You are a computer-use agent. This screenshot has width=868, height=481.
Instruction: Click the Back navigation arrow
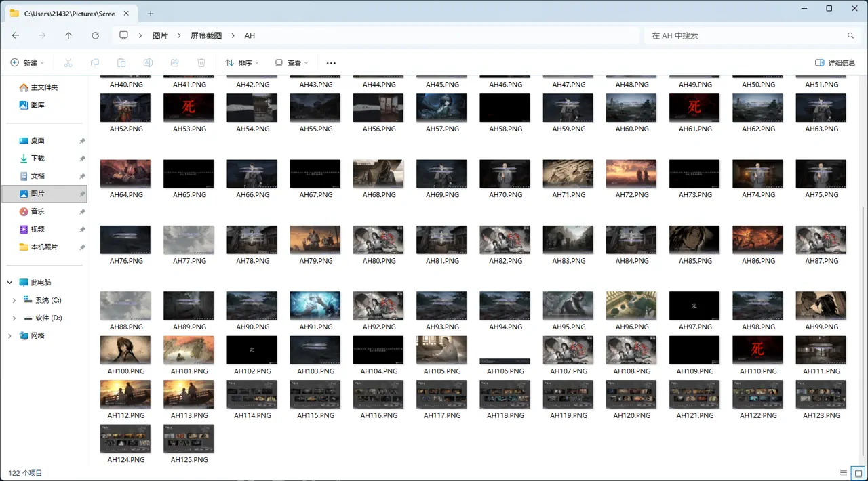tap(16, 35)
